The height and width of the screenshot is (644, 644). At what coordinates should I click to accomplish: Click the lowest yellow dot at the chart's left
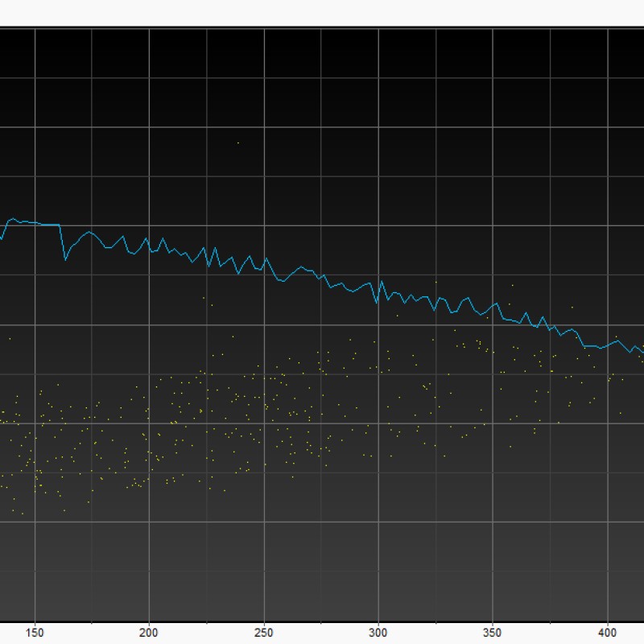point(22,513)
